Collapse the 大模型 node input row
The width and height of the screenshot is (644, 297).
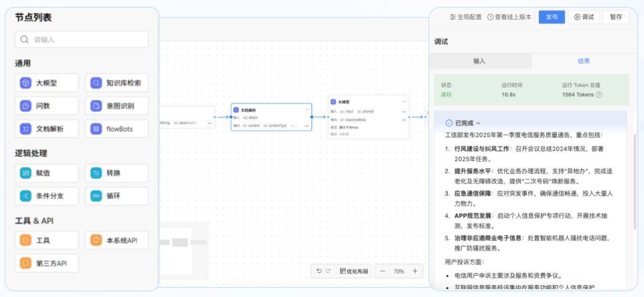pyautogui.click(x=403, y=111)
